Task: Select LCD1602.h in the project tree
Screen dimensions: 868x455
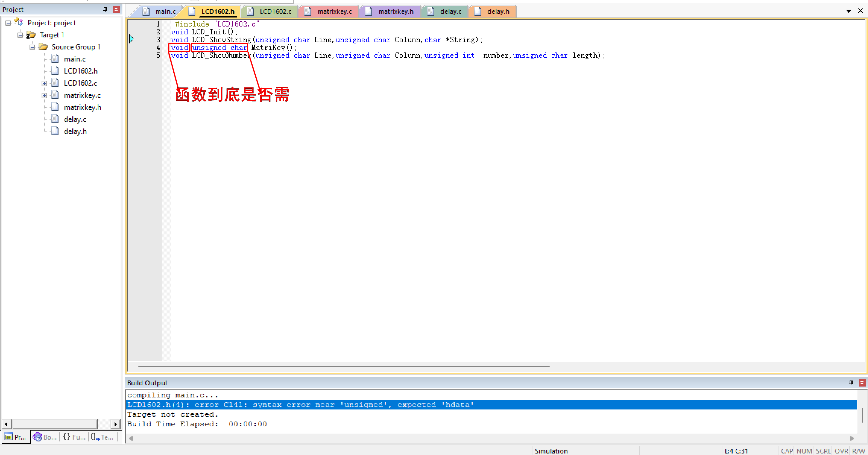Action: point(80,71)
